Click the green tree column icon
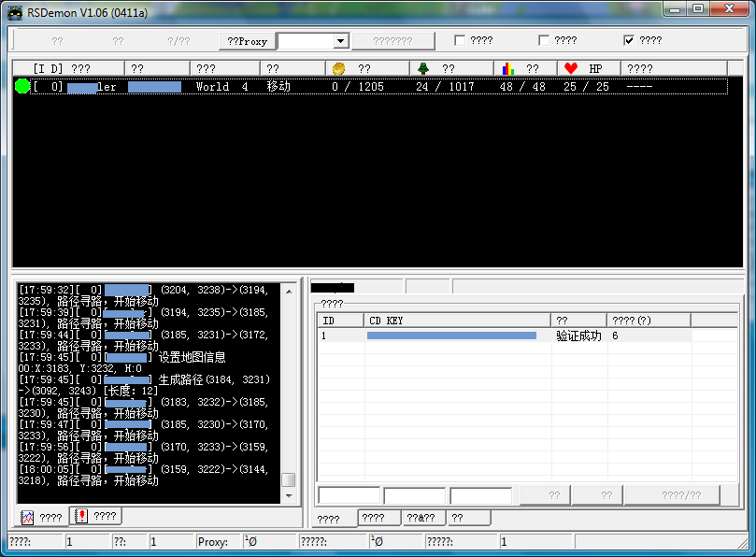 [423, 68]
